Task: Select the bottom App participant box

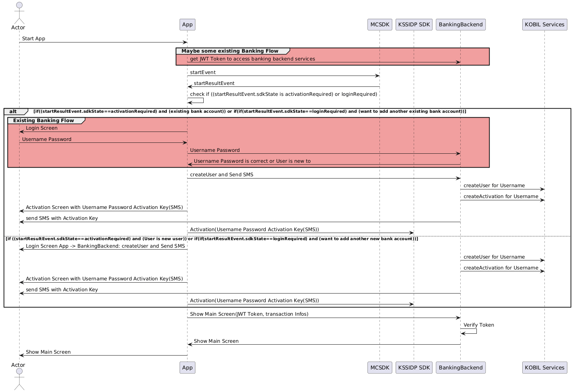Action: coord(187,368)
